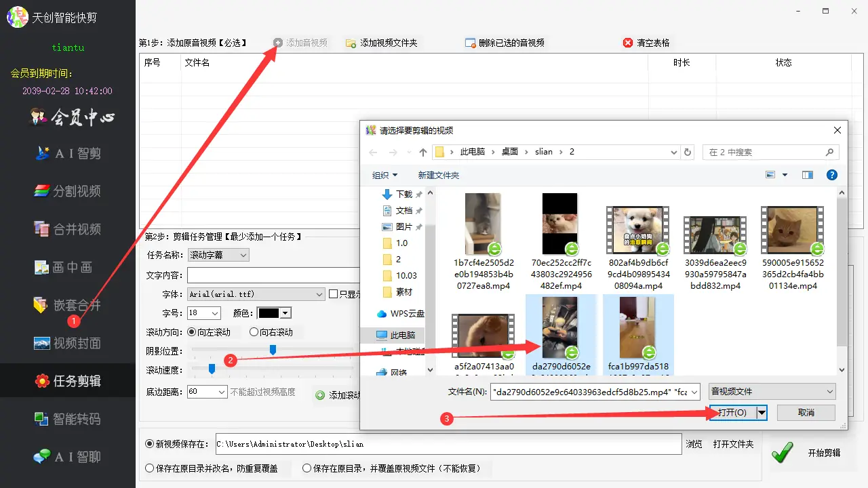Select 下载 in navigation pane
Viewport: 868px width, 488px height.
pyautogui.click(x=404, y=195)
